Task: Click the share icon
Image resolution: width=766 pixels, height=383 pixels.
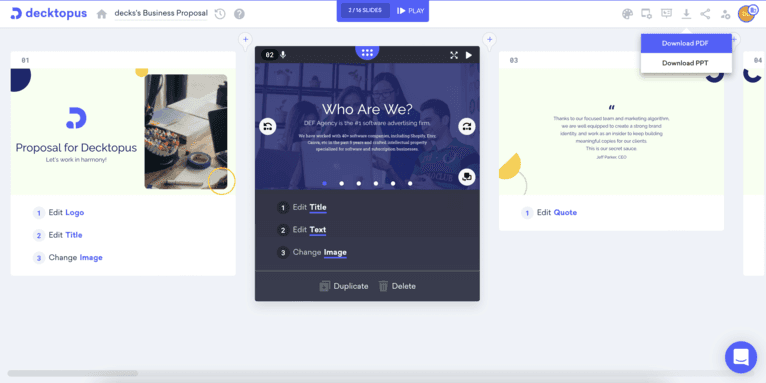Action: [705, 14]
